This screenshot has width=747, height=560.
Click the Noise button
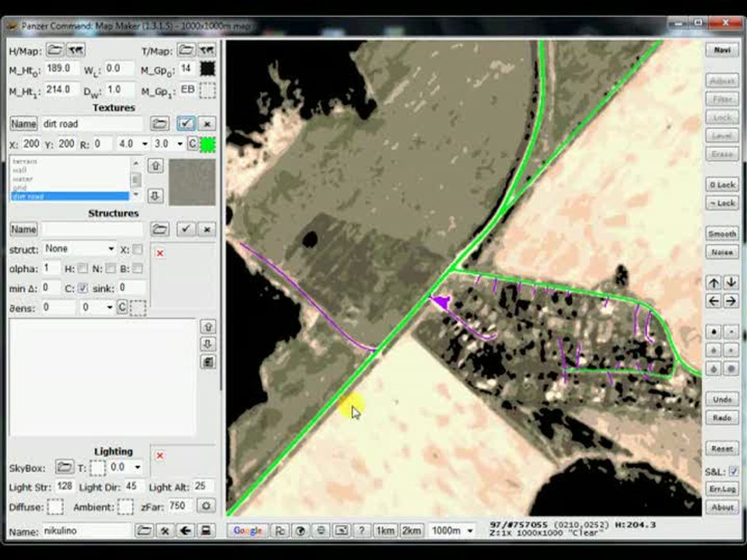[722, 252]
